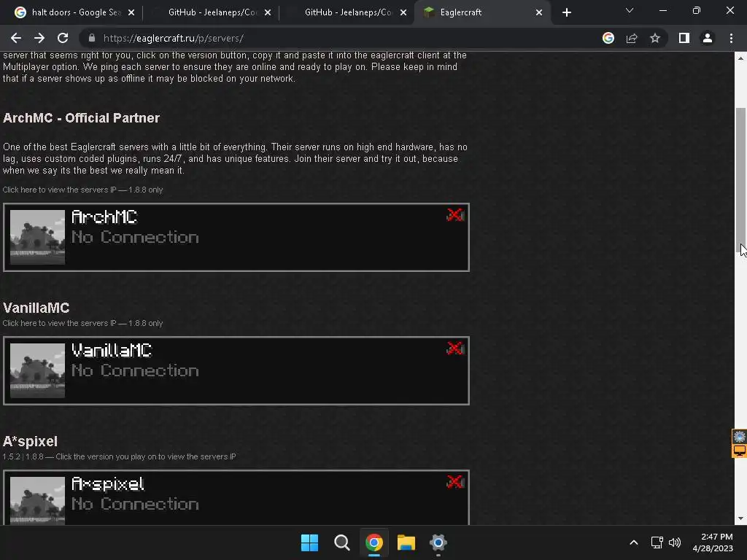Screen dimensions: 747x560
Task: Open the Windows Start menu
Action: (x=309, y=542)
